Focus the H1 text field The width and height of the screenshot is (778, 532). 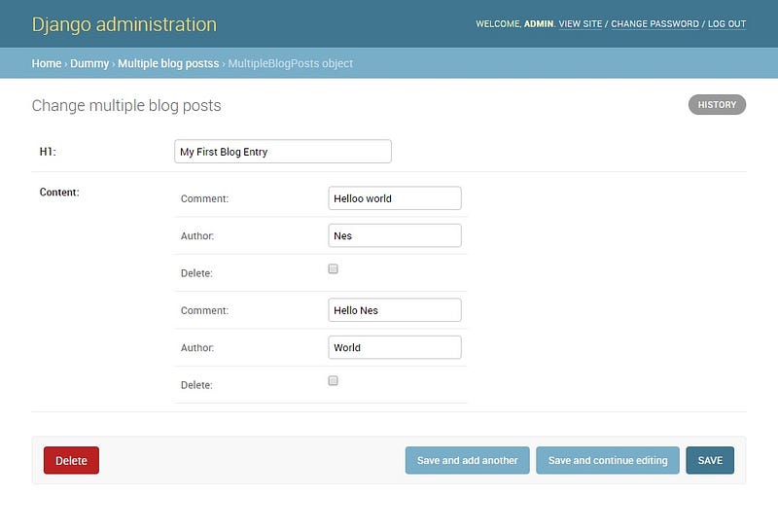[283, 152]
